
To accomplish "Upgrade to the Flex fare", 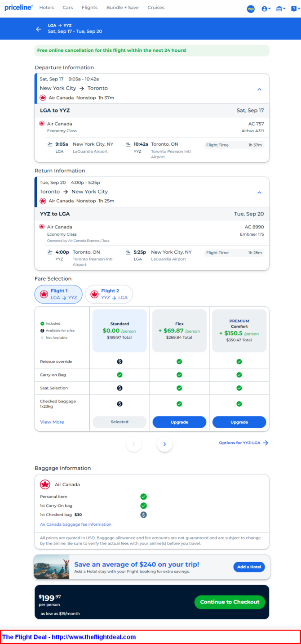I will [x=179, y=422].
